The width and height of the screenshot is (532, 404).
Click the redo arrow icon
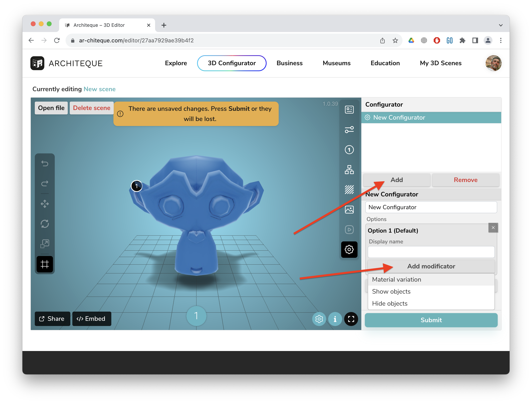(x=45, y=184)
